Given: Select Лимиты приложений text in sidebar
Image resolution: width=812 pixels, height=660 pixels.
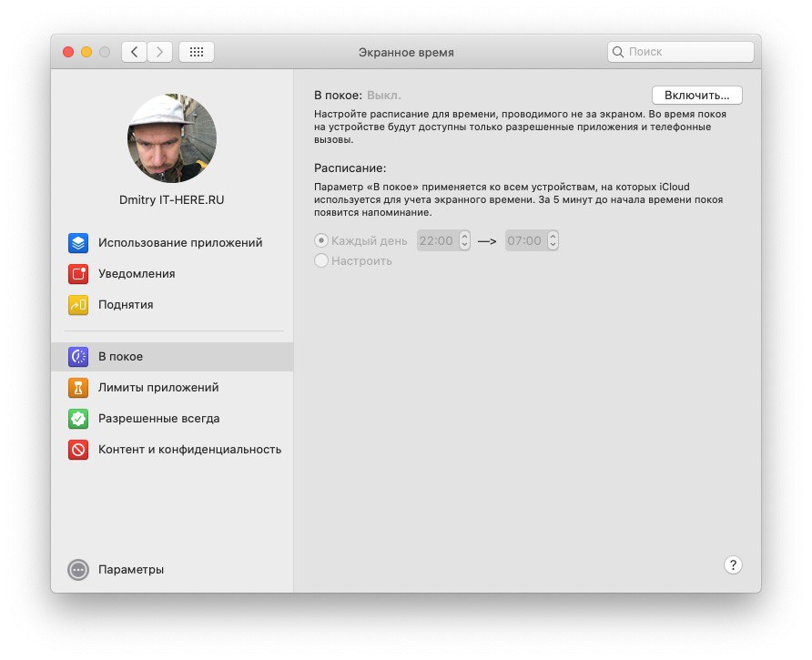Looking at the screenshot, I should (x=158, y=388).
